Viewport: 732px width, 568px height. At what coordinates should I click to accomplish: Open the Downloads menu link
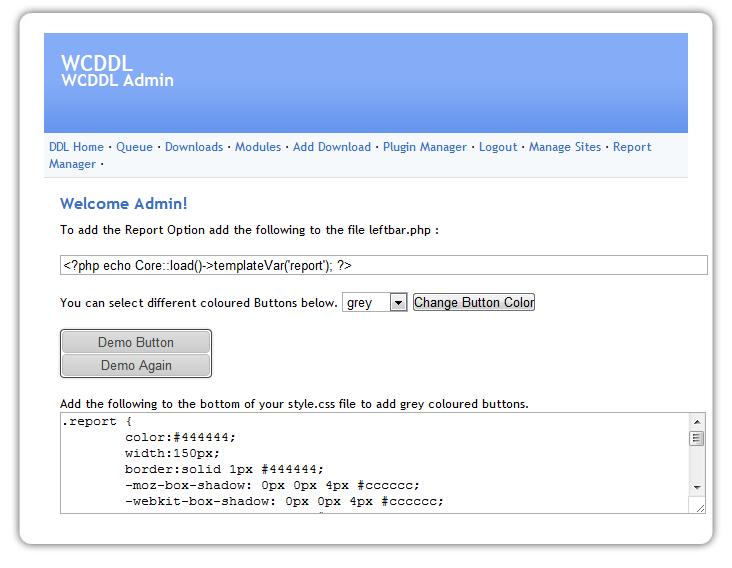pyautogui.click(x=194, y=147)
